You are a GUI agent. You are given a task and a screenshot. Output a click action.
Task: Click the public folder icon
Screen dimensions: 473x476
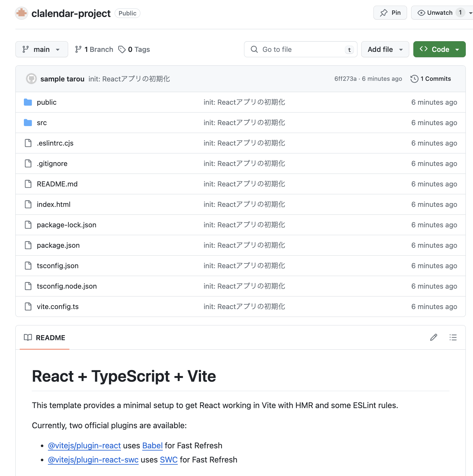pos(28,102)
